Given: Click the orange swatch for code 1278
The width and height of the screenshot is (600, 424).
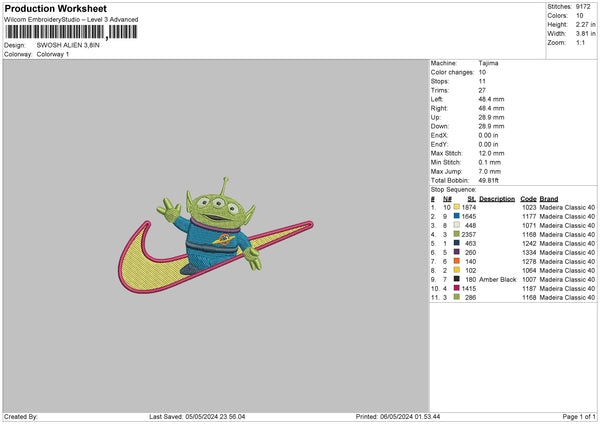Looking at the screenshot, I should tap(457, 261).
